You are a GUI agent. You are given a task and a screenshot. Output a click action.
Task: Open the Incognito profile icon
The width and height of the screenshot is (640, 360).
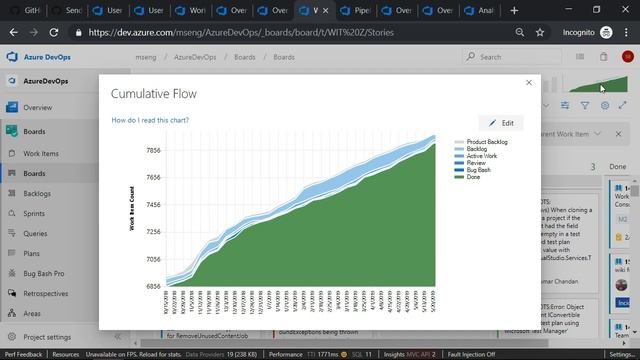[607, 32]
